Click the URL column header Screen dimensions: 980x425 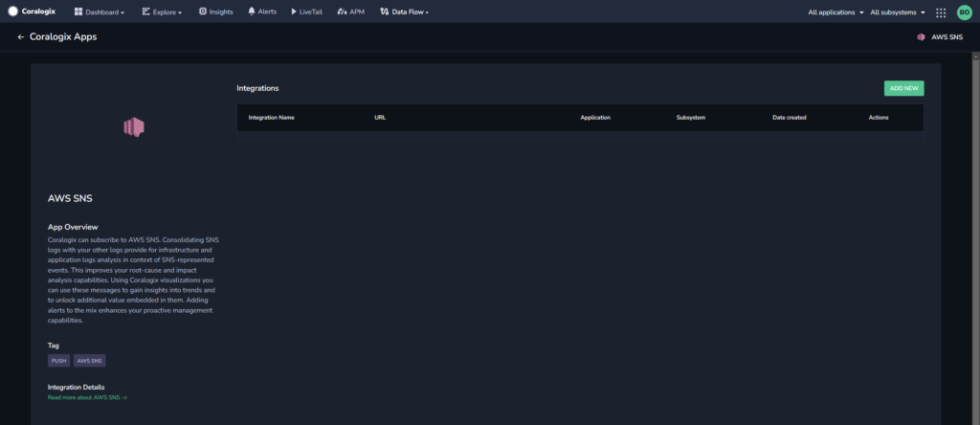click(380, 118)
